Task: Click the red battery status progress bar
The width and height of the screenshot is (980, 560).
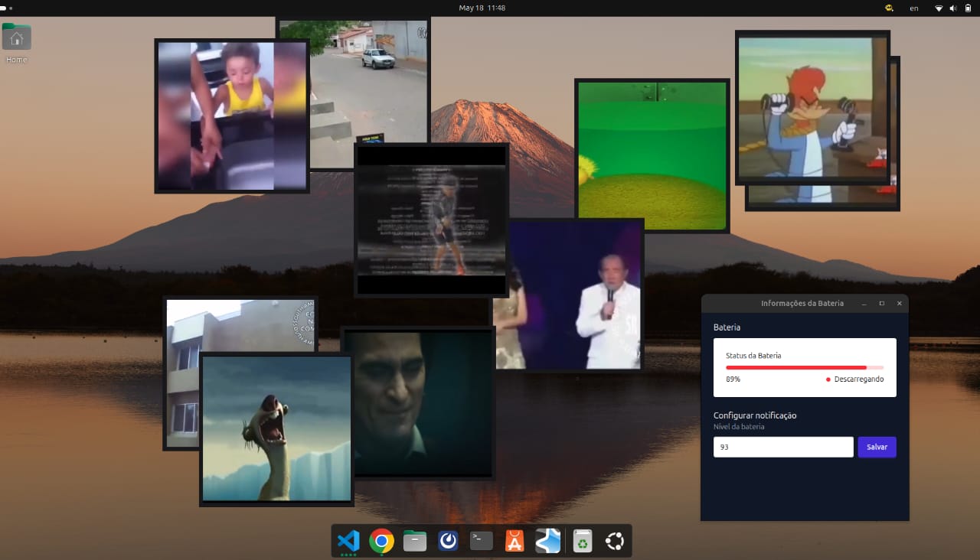Action: point(805,367)
